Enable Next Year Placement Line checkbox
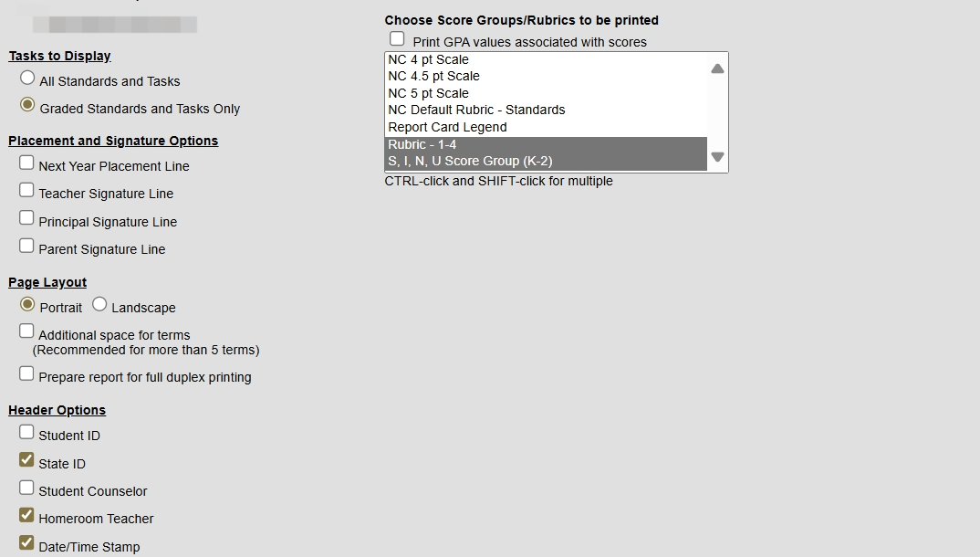This screenshot has width=980, height=557. tap(26, 163)
